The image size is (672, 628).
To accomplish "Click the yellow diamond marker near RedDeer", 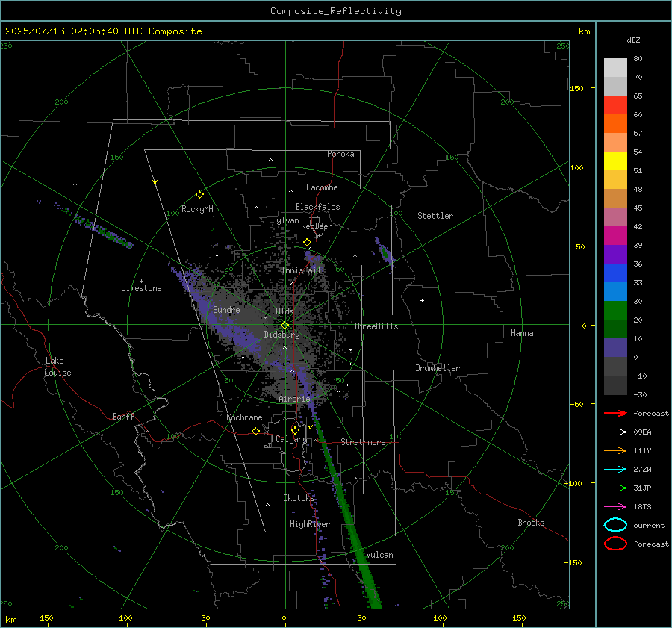I will click(x=307, y=243).
